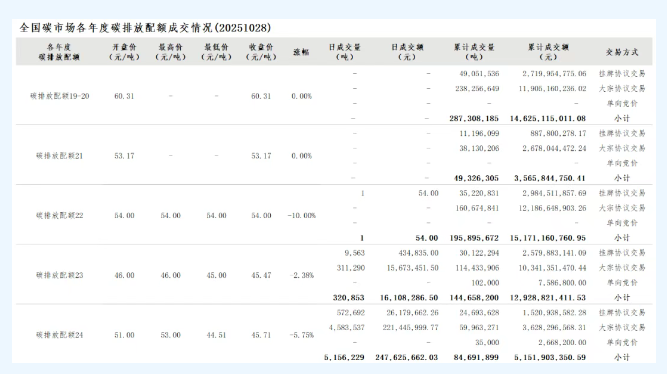Click the 累计成交量(吨) column header
The width and height of the screenshot is (667, 374).
click(474, 52)
